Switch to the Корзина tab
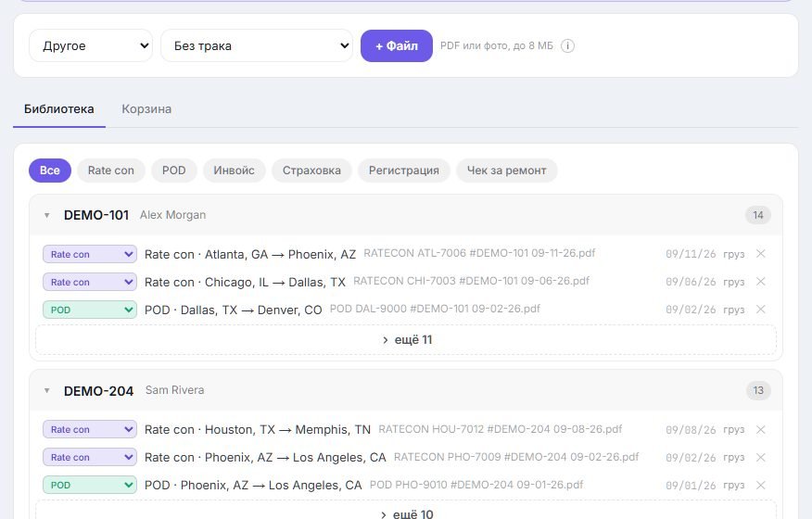The height and width of the screenshot is (519, 812). tap(146, 109)
